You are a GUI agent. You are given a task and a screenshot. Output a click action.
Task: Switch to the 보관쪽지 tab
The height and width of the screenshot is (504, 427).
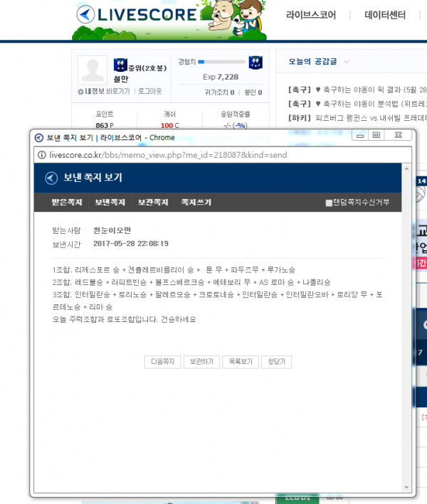pos(153,203)
